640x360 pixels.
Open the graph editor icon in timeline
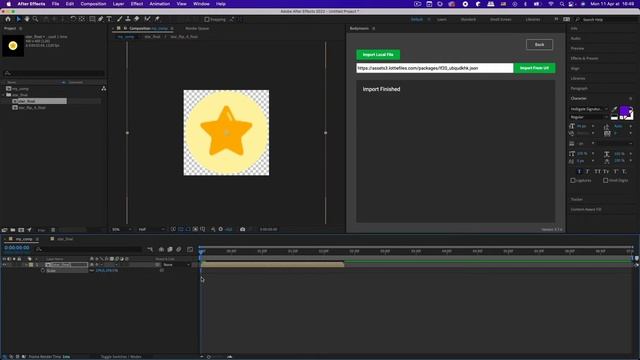[190, 249]
